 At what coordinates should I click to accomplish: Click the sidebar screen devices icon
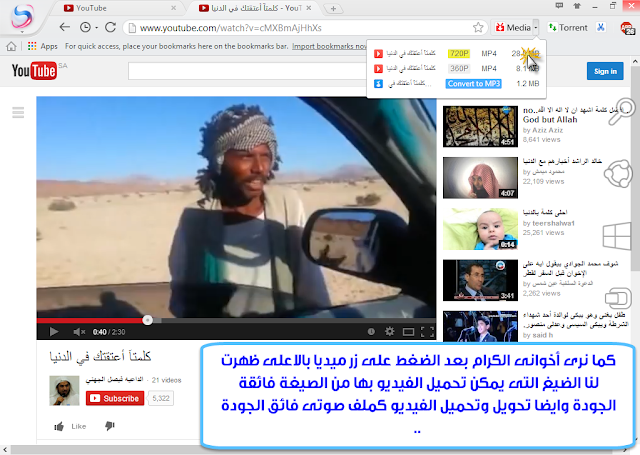[618, 298]
